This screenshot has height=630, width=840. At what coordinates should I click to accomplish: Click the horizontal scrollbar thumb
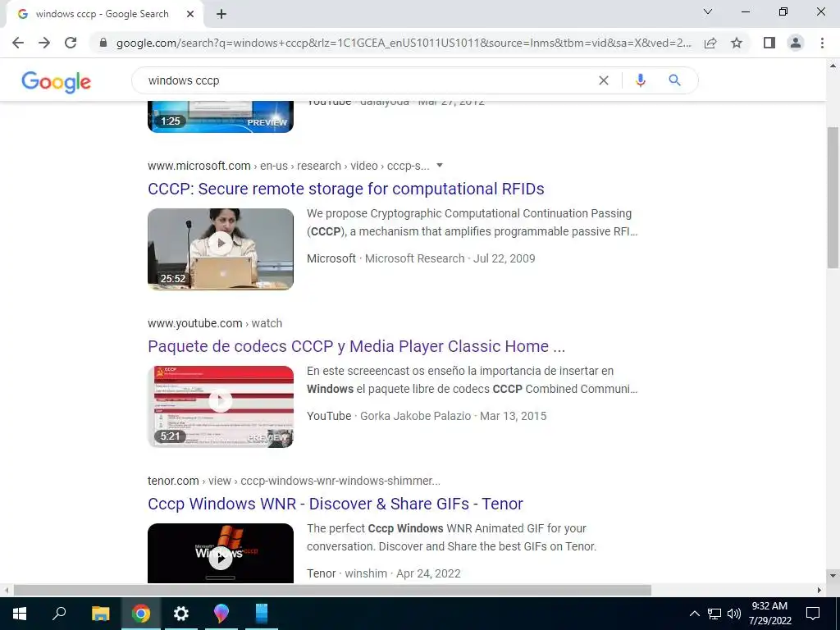(332, 591)
